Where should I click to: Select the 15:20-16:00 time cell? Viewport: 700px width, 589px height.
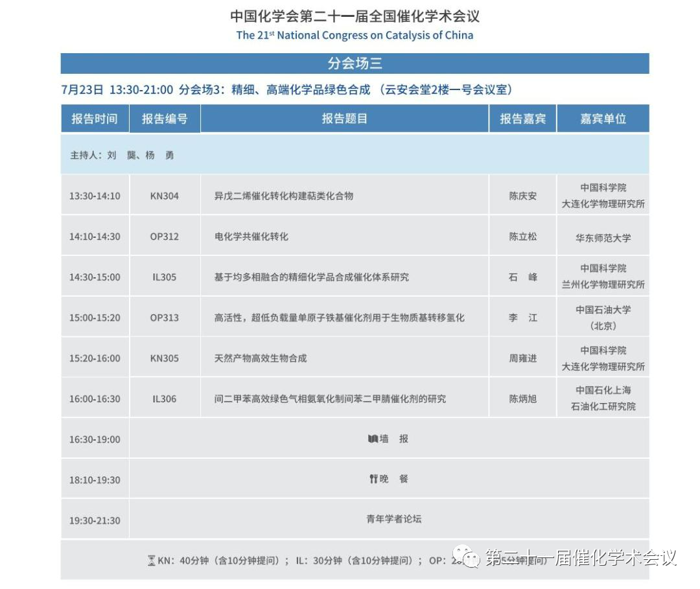pyautogui.click(x=95, y=358)
